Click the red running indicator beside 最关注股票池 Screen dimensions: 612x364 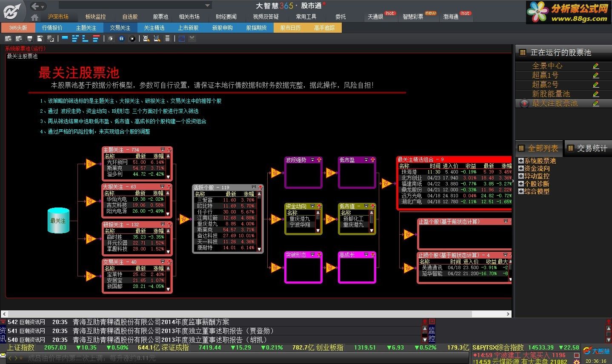524,103
